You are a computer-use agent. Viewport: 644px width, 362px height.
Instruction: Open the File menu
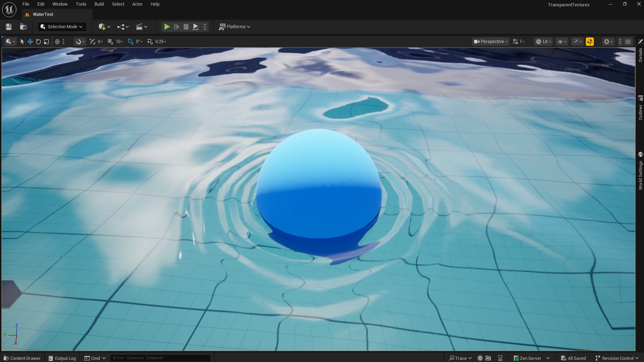(25, 4)
